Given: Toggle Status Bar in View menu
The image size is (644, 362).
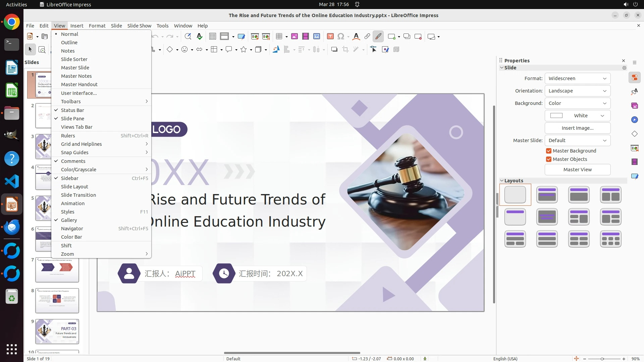Looking at the screenshot, I should point(72,110).
